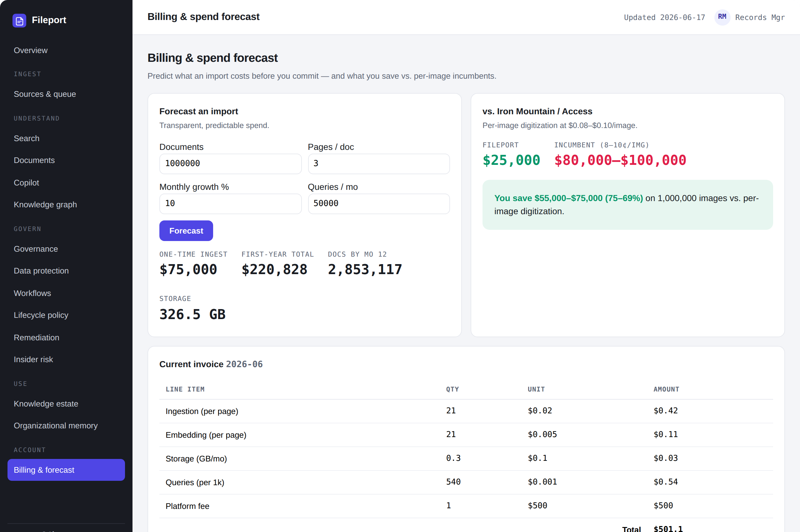Click the 540 quantity cell
The image size is (800, 532).
pyautogui.click(x=453, y=482)
